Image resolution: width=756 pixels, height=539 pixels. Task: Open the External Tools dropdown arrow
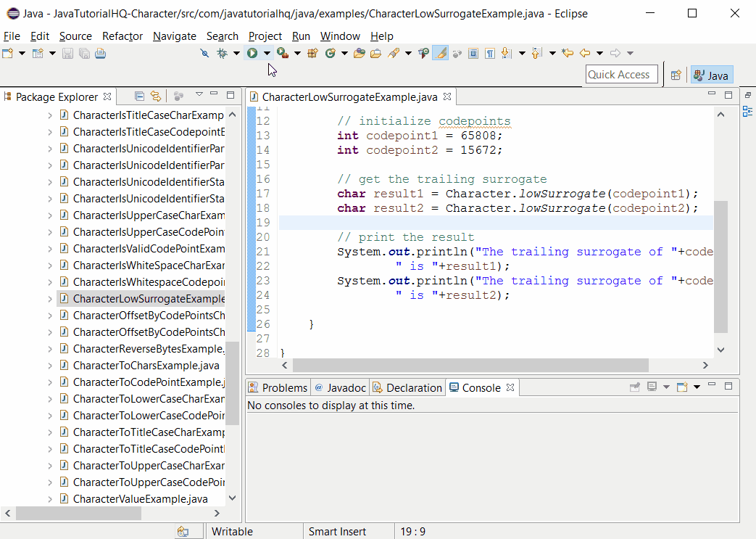pos(297,53)
